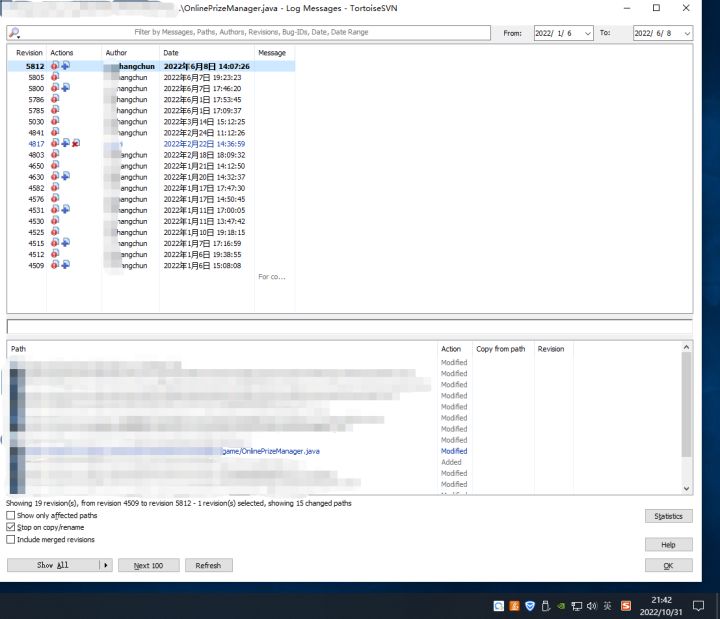720x619 pixels.
Task: Enable Show only affected paths
Action: (x=11, y=515)
